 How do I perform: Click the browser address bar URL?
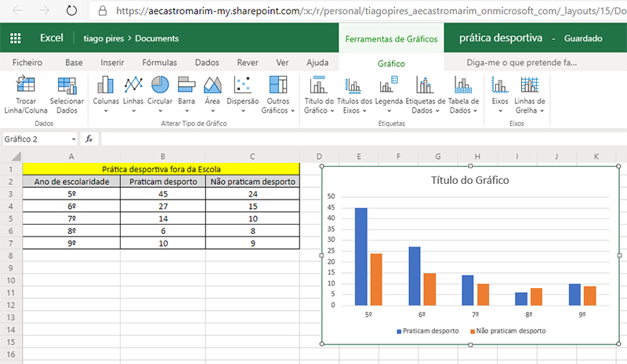click(x=371, y=10)
